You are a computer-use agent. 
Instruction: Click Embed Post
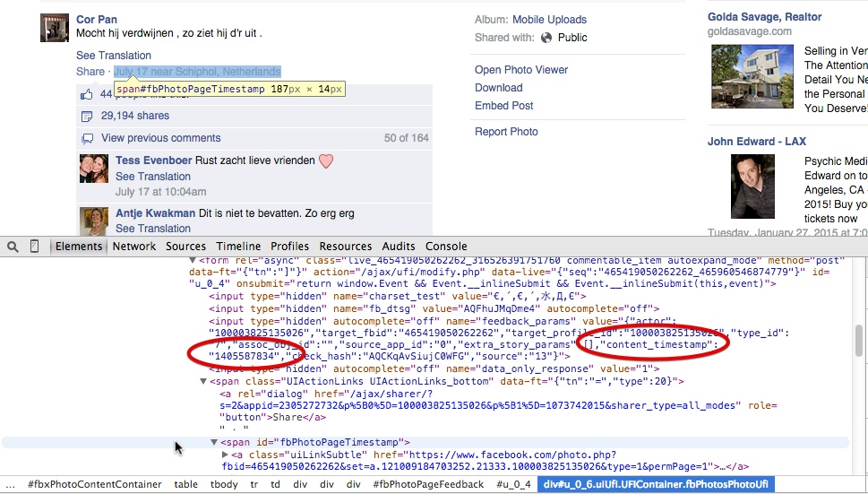503,105
